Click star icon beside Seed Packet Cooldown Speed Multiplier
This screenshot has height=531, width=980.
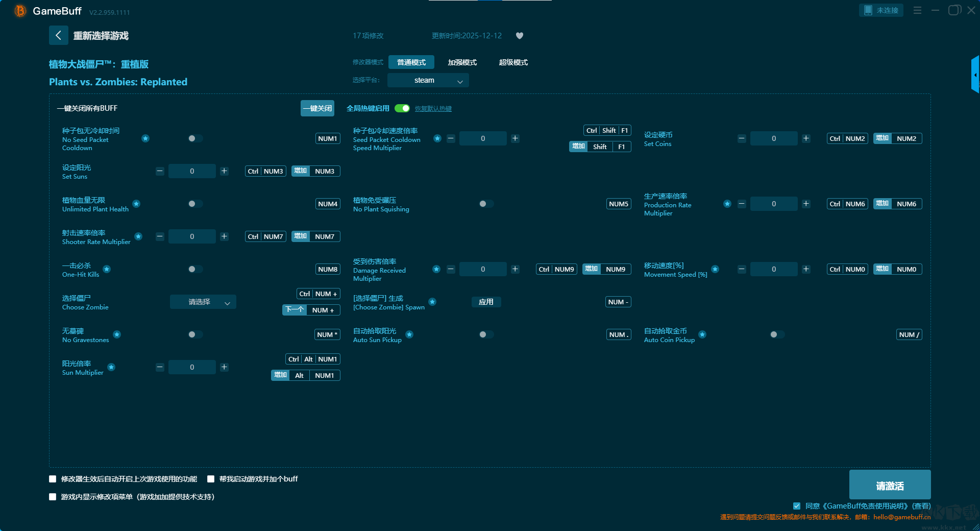[x=437, y=138]
